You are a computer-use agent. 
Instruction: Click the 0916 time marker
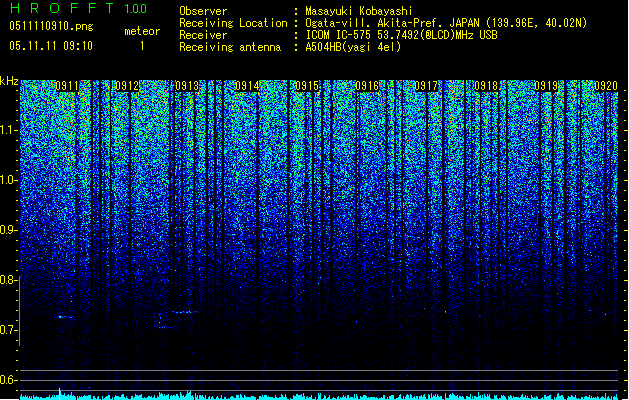(367, 86)
